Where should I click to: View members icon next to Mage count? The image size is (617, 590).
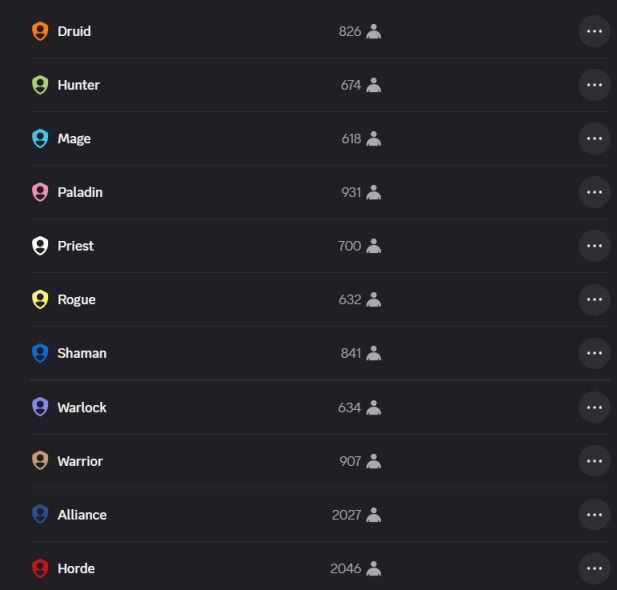point(373,139)
